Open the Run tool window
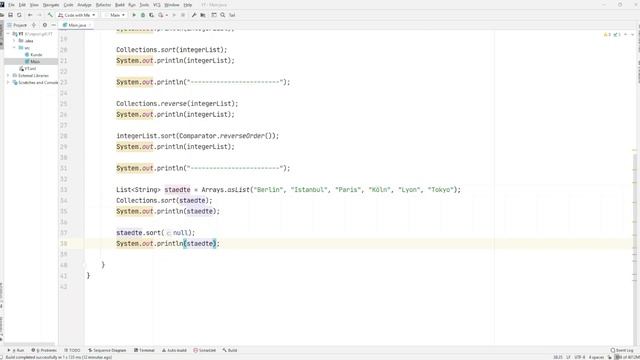640x360 pixels. pos(16,350)
